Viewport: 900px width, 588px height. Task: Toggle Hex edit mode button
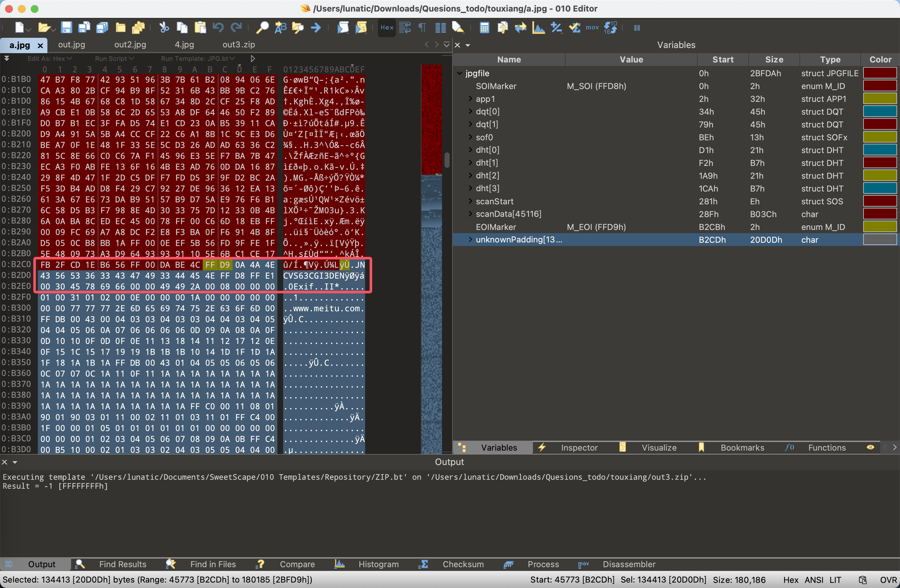coord(387,28)
